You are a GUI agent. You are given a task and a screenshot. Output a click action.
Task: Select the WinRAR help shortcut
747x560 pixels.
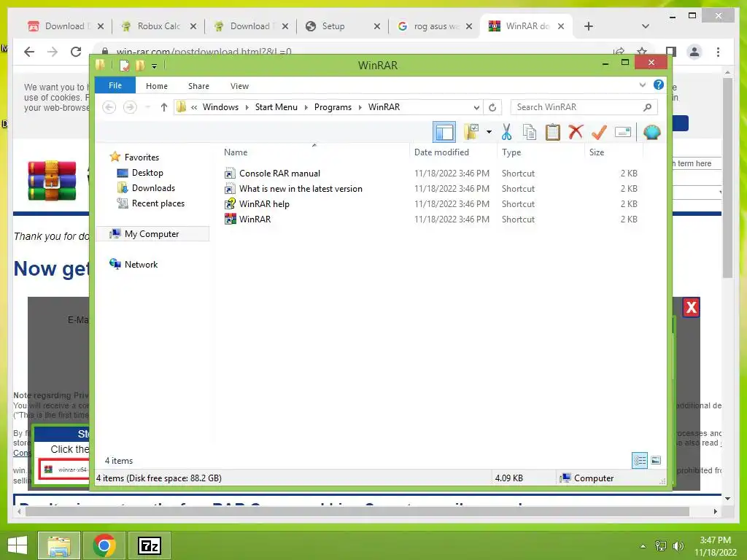pos(264,204)
